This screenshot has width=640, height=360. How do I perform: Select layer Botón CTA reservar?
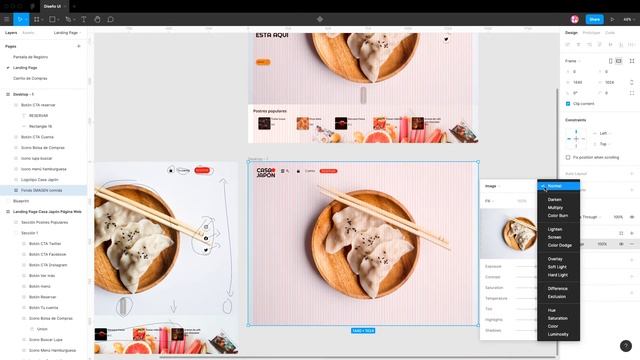point(38,105)
